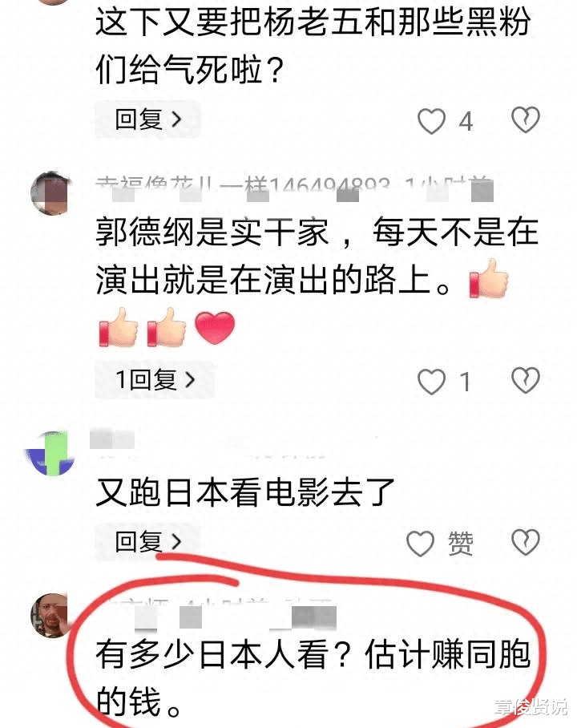Viewport: 577px width, 728px height.
Task: Like the 杨老五 黑粉 comment
Action: 431,121
